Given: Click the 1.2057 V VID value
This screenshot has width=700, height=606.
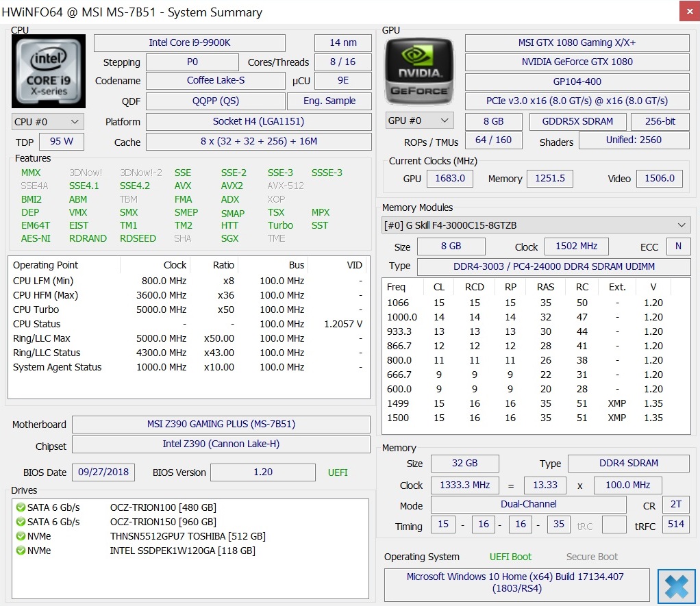Looking at the screenshot, I should [343, 324].
